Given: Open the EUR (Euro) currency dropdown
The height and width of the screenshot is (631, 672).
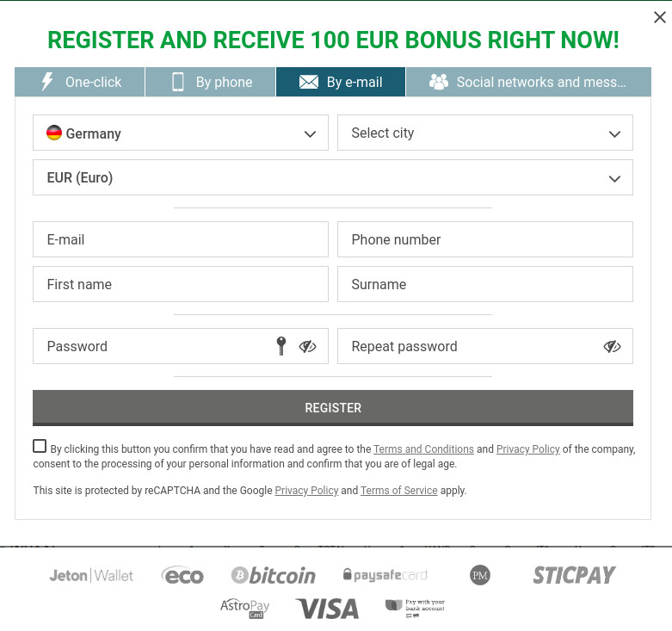Looking at the screenshot, I should click(x=333, y=177).
